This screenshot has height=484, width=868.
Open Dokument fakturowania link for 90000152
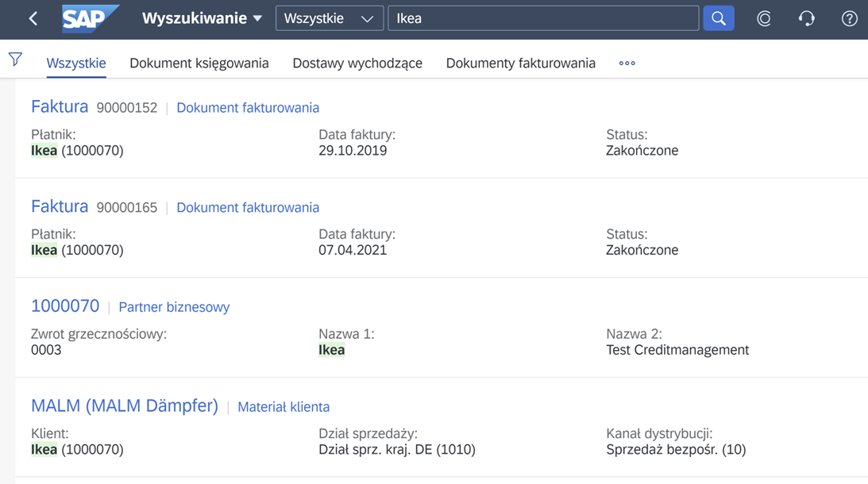pyautogui.click(x=248, y=108)
